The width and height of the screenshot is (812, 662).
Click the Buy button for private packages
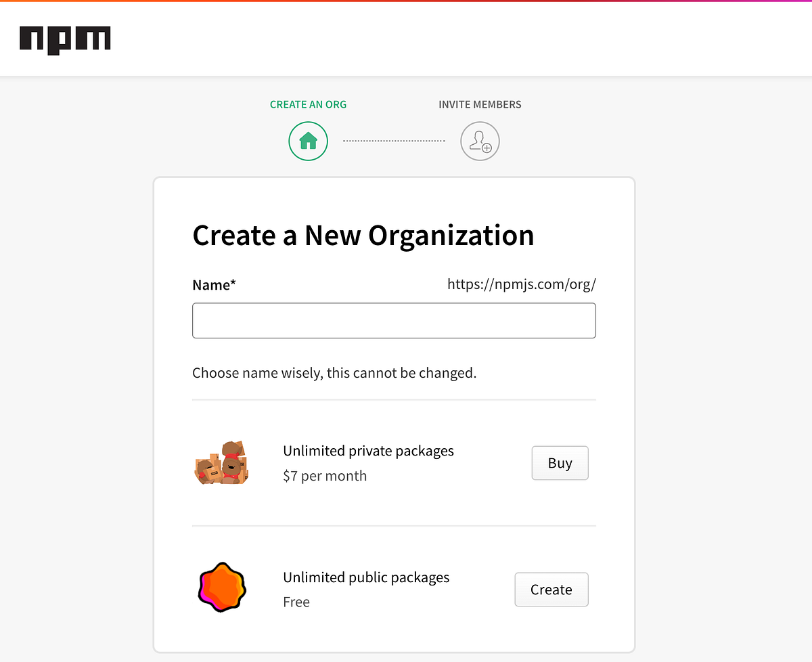[x=560, y=463]
